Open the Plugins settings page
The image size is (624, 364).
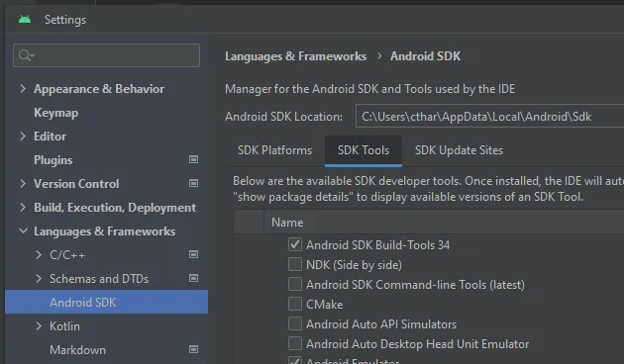(x=53, y=160)
